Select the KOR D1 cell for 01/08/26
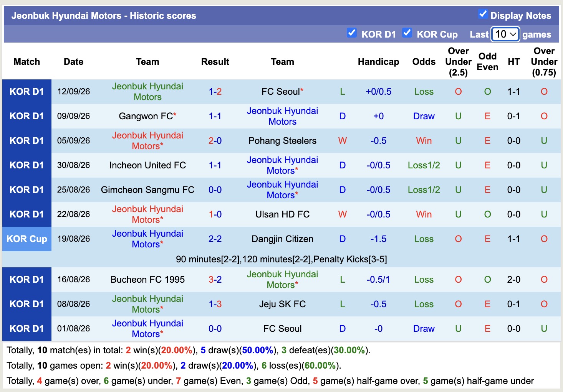 27,329
